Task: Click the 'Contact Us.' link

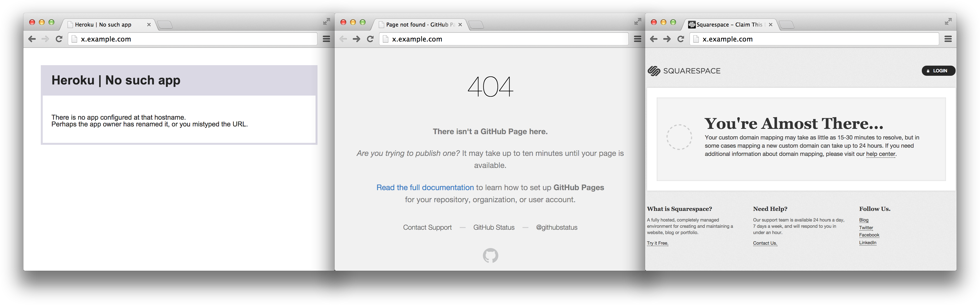Action: 765,243
